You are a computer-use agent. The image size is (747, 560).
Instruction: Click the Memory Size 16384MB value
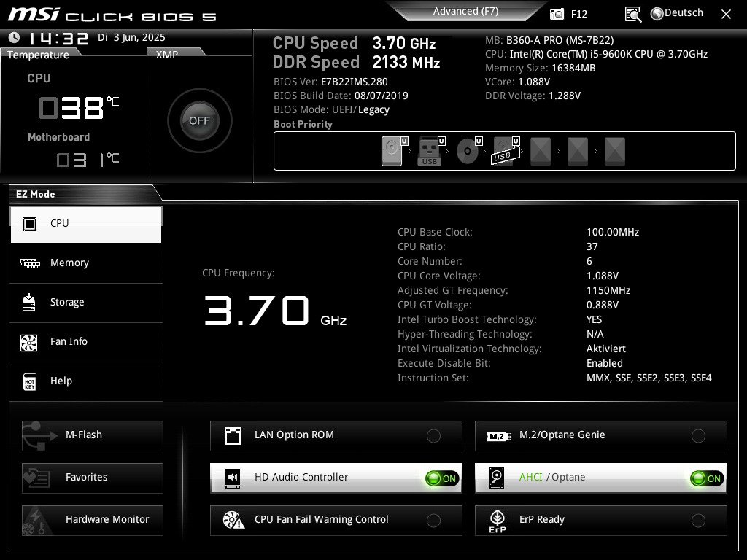(x=573, y=68)
